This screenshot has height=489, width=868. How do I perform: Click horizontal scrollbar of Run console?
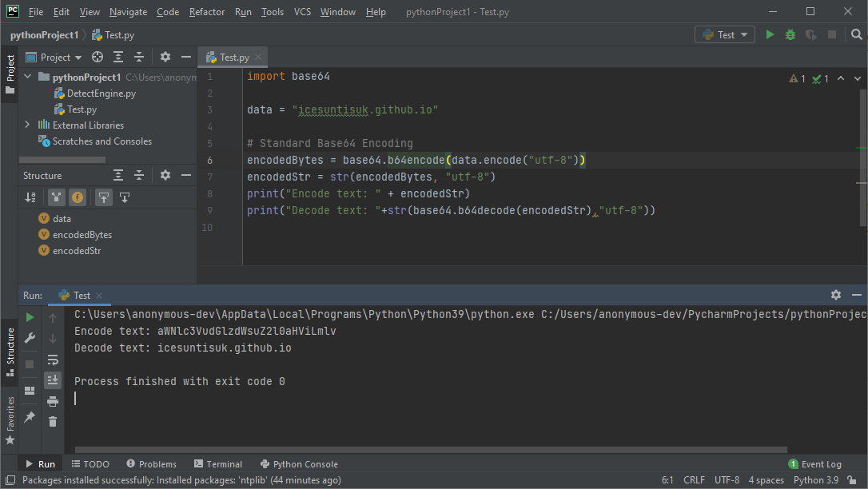point(431,450)
